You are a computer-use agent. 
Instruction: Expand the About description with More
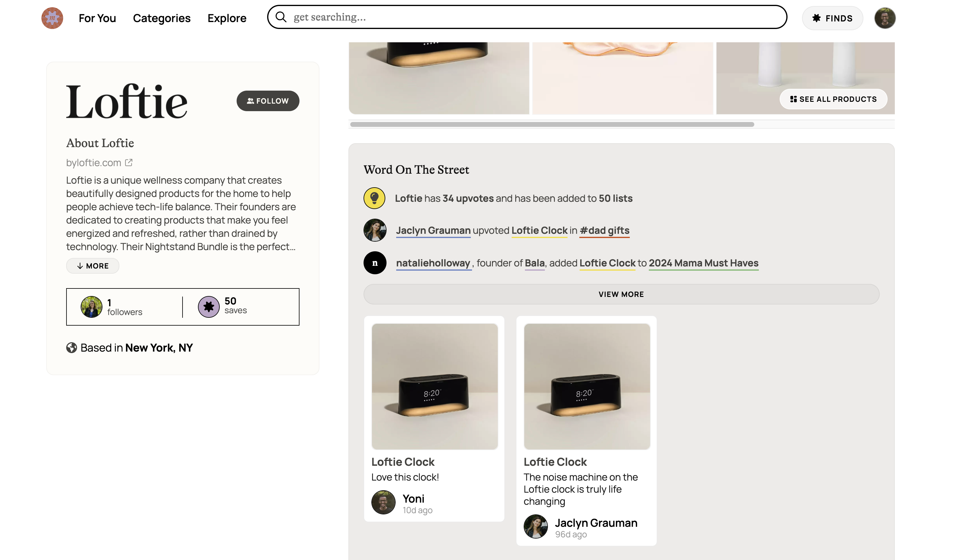[93, 266]
